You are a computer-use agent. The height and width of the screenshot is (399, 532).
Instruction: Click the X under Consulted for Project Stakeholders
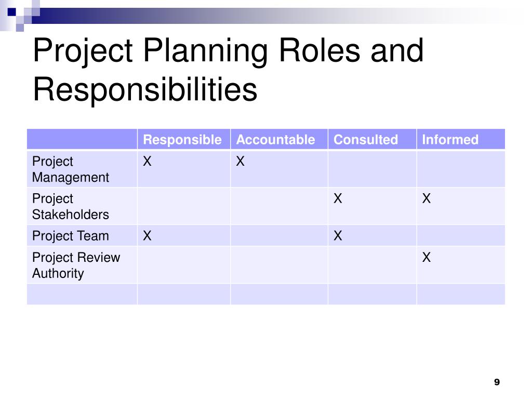tap(338, 198)
